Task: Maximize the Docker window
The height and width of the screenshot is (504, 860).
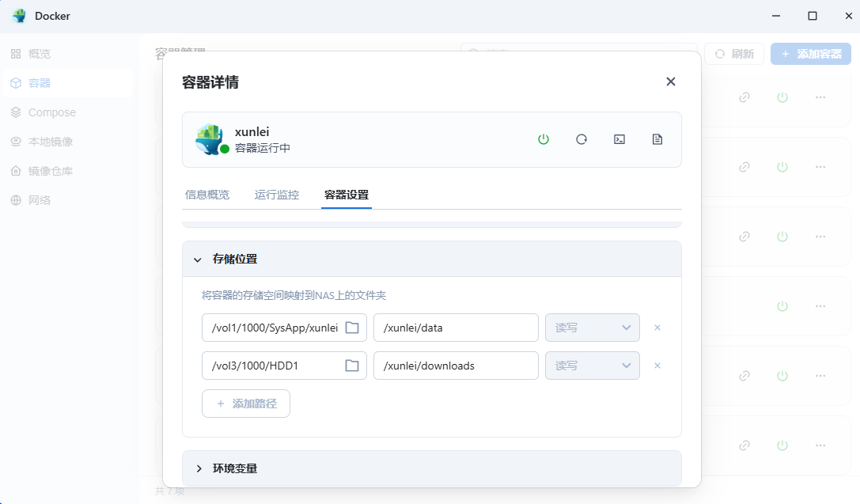Action: click(x=813, y=16)
